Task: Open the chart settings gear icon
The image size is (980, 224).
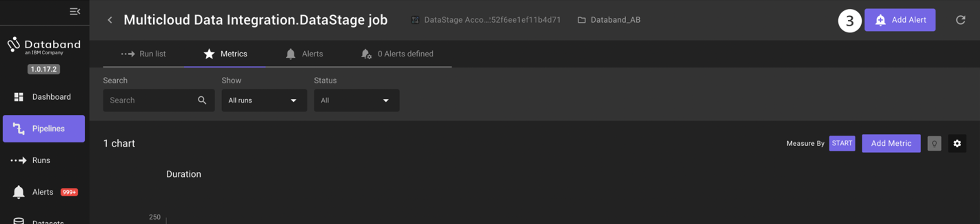Action: click(957, 144)
